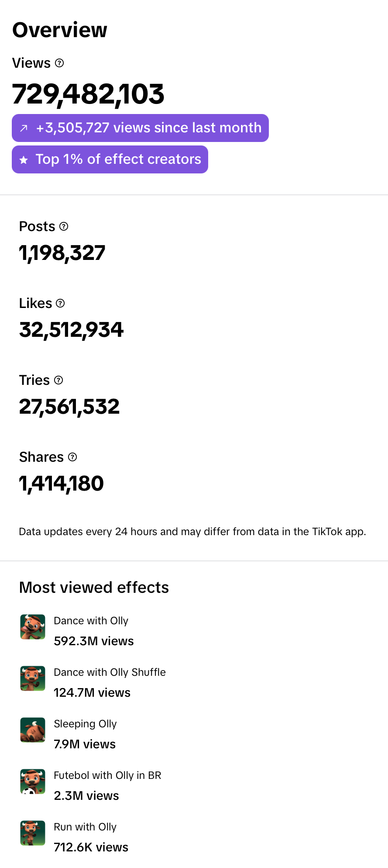Click the arrow icon in views badge
Viewport: 388px width, 868px height.
[x=24, y=128]
